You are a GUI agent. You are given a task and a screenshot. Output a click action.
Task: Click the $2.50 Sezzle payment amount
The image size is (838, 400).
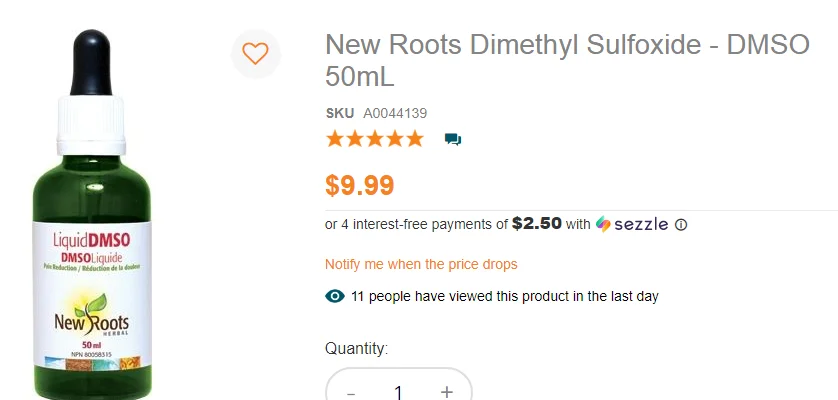537,224
